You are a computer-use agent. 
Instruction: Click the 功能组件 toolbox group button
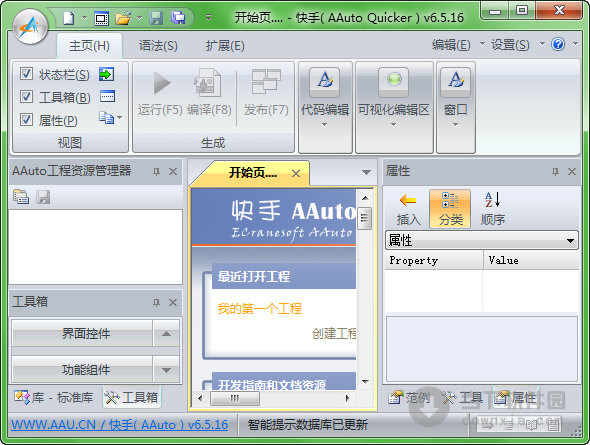[x=82, y=370]
